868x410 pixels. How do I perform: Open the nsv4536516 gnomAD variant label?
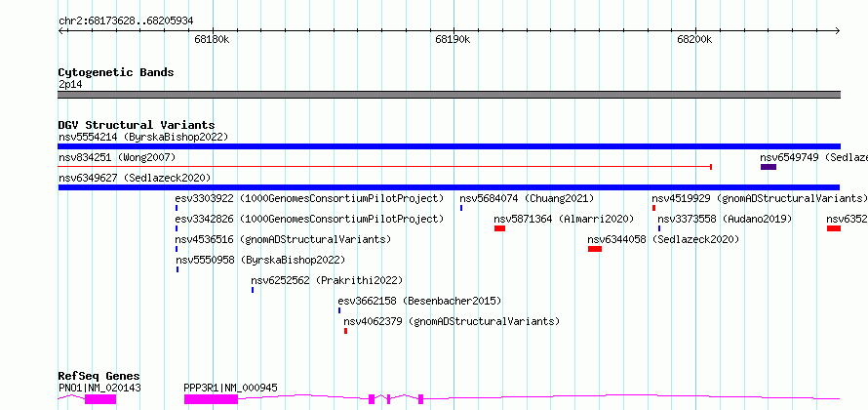[x=283, y=239]
